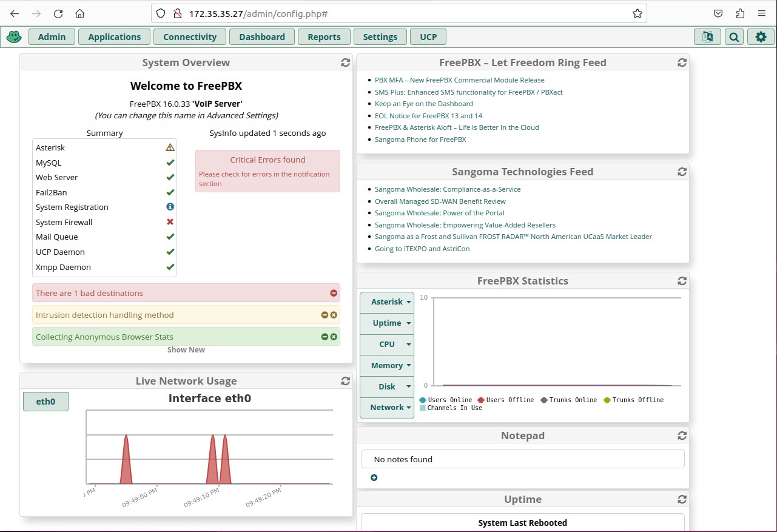Toggle Channels In Use legend series
This screenshot has height=532, width=777.
click(x=451, y=408)
